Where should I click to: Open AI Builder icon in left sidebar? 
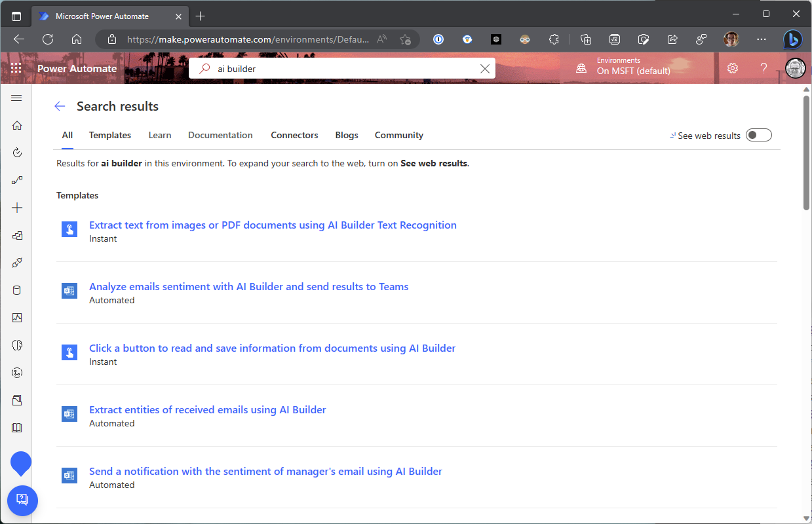click(x=17, y=345)
